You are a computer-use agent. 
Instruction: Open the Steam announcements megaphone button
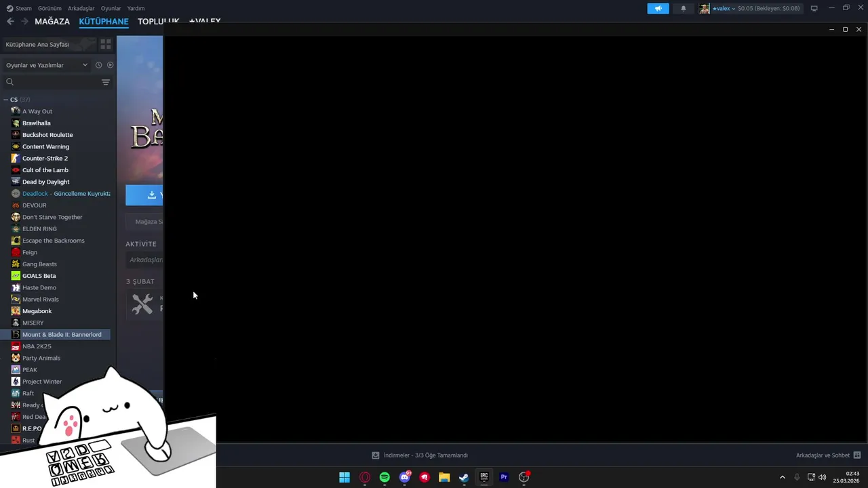[x=658, y=8]
